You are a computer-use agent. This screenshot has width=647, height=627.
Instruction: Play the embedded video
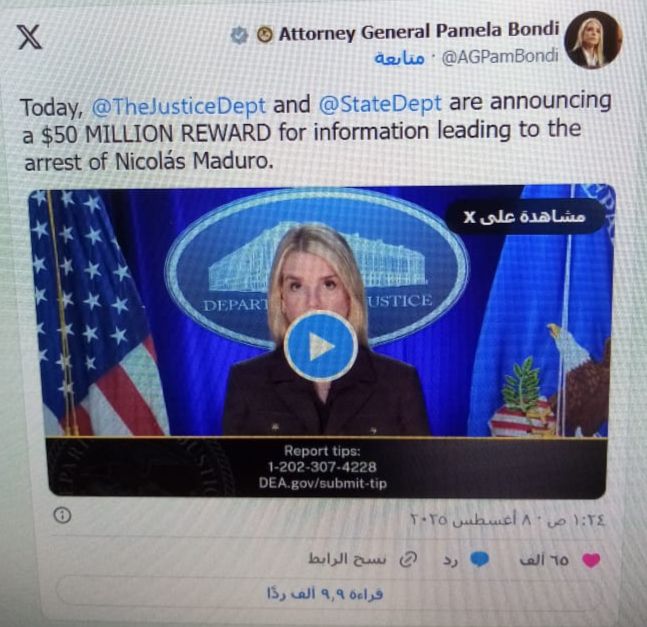pyautogui.click(x=321, y=346)
